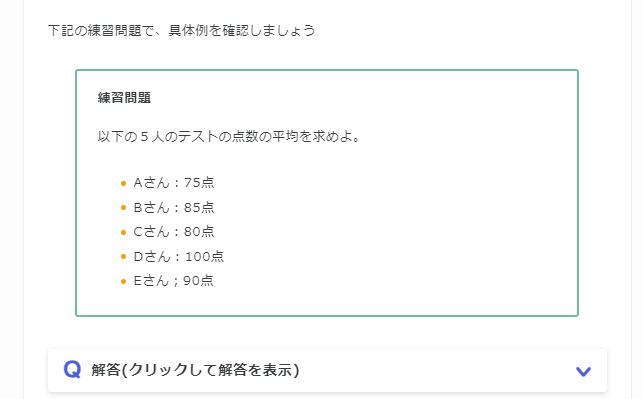The height and width of the screenshot is (399, 643).
Task: Click the Eさん；90点 list item
Action: point(173,281)
